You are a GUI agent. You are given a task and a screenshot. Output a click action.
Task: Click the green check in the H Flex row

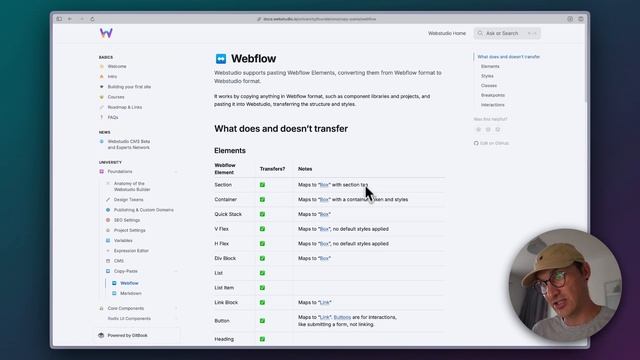[x=262, y=244]
